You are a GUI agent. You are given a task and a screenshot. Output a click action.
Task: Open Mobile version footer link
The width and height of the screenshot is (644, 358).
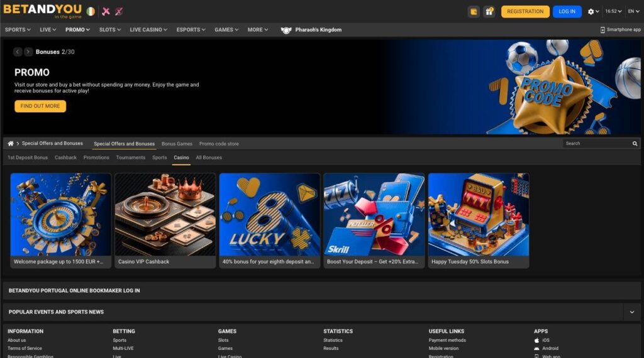(x=443, y=349)
